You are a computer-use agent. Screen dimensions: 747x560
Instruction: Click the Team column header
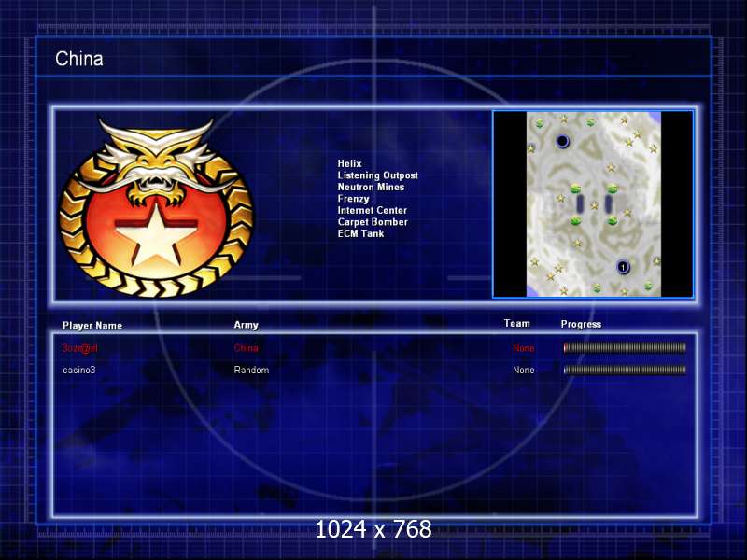(517, 323)
